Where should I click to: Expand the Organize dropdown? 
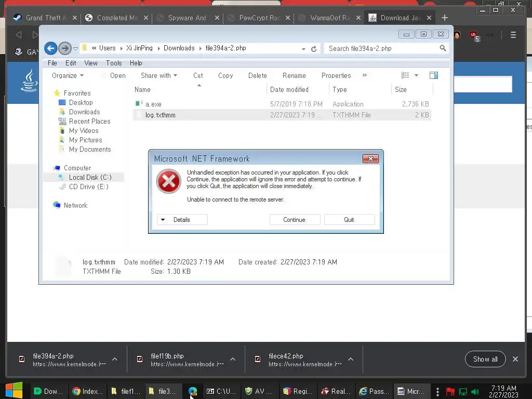click(x=68, y=76)
